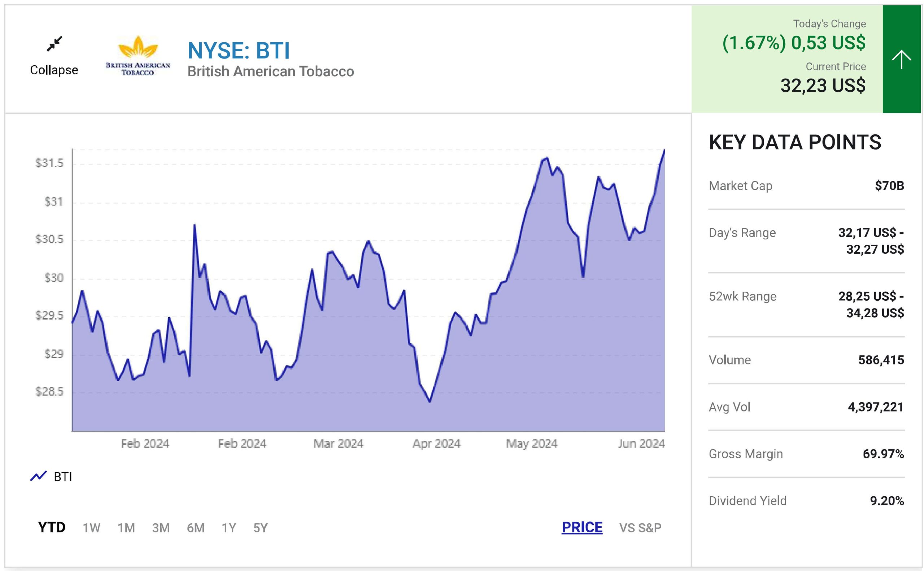Click the May 2024 x-axis label
Viewport: 924px width, 571px height.
pyautogui.click(x=532, y=443)
